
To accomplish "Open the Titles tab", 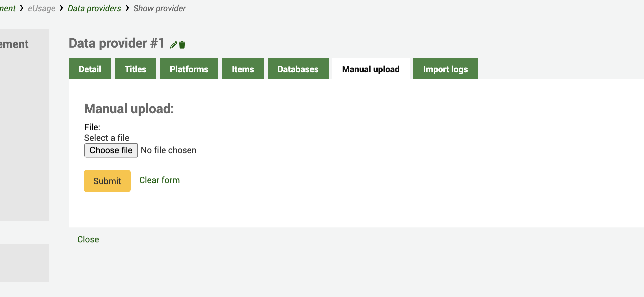I will tap(135, 69).
